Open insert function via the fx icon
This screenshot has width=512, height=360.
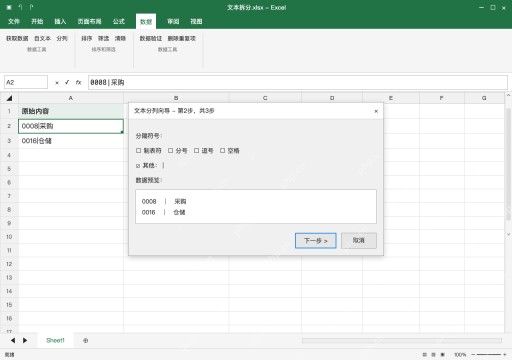click(x=78, y=82)
